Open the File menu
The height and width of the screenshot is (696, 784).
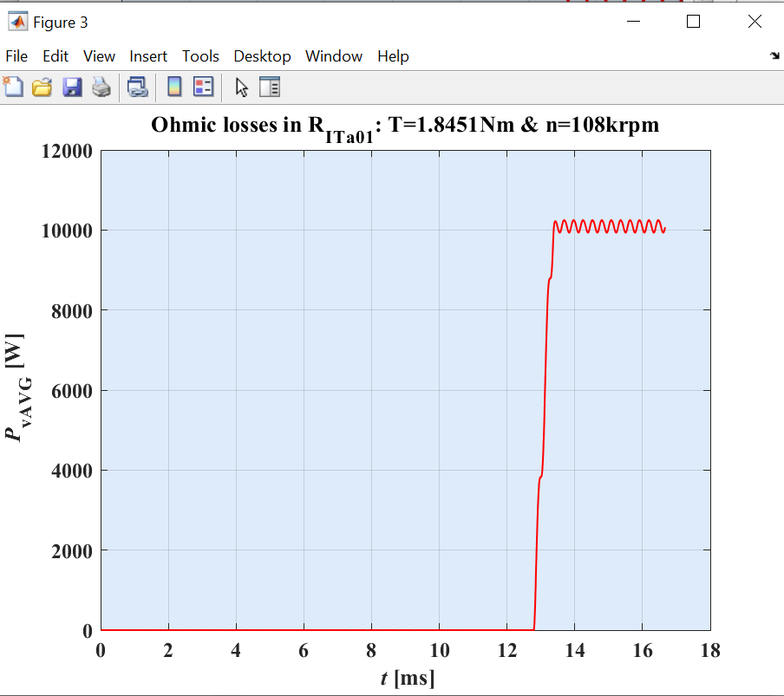pyautogui.click(x=16, y=56)
